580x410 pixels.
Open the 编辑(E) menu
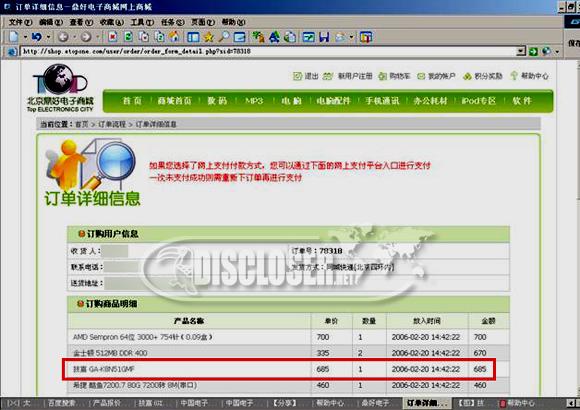[x=51, y=22]
